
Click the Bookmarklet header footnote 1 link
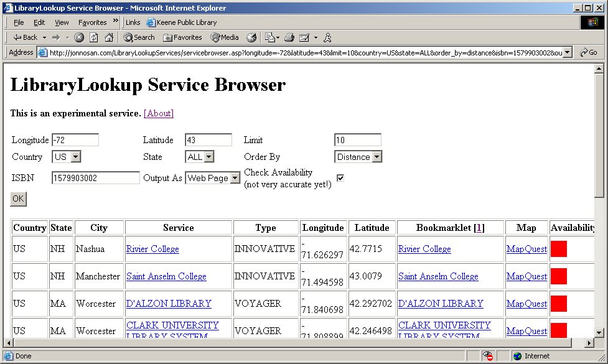tap(479, 228)
